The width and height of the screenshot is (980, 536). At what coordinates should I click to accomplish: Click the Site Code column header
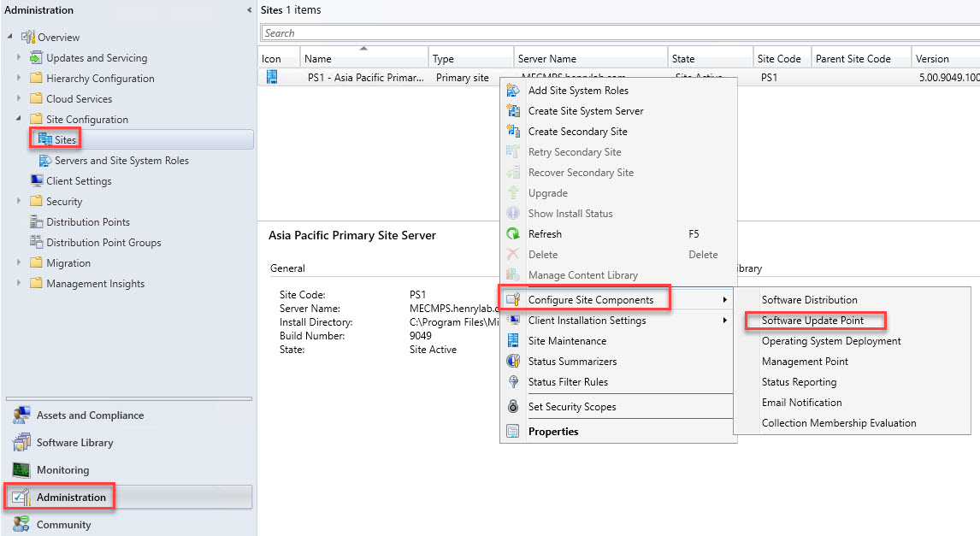click(779, 59)
